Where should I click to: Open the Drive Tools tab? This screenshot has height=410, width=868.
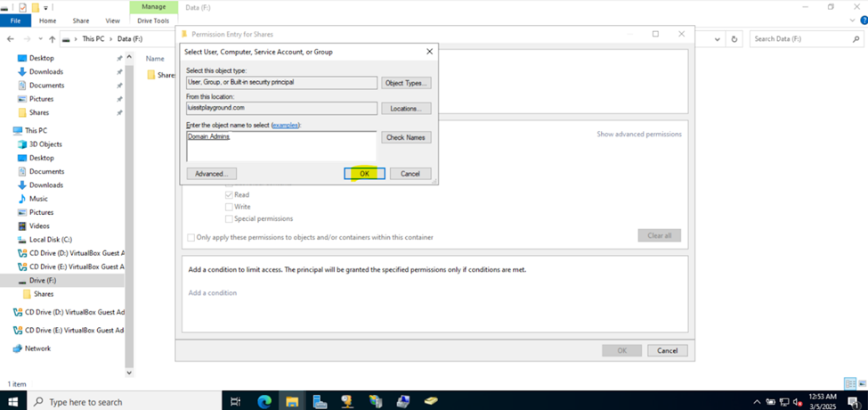coord(154,20)
